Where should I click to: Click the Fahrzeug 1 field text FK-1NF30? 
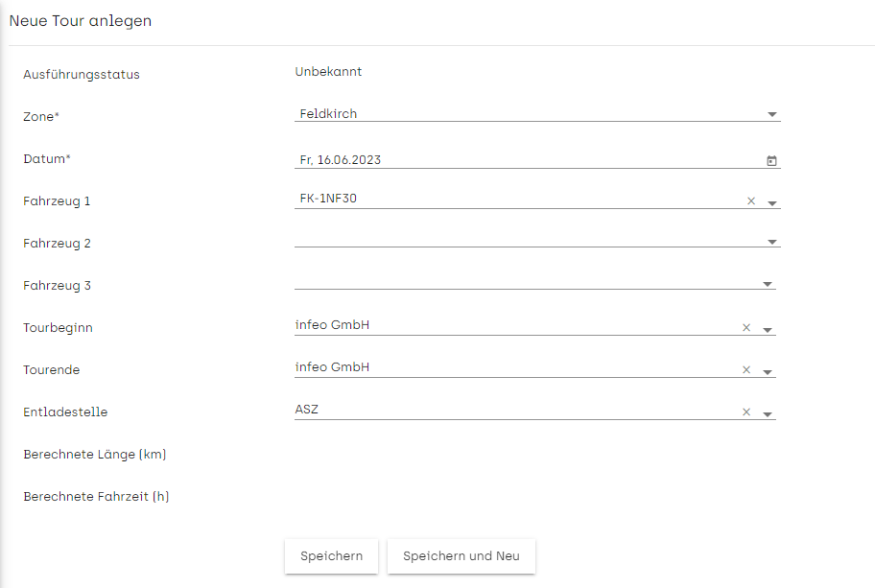328,198
